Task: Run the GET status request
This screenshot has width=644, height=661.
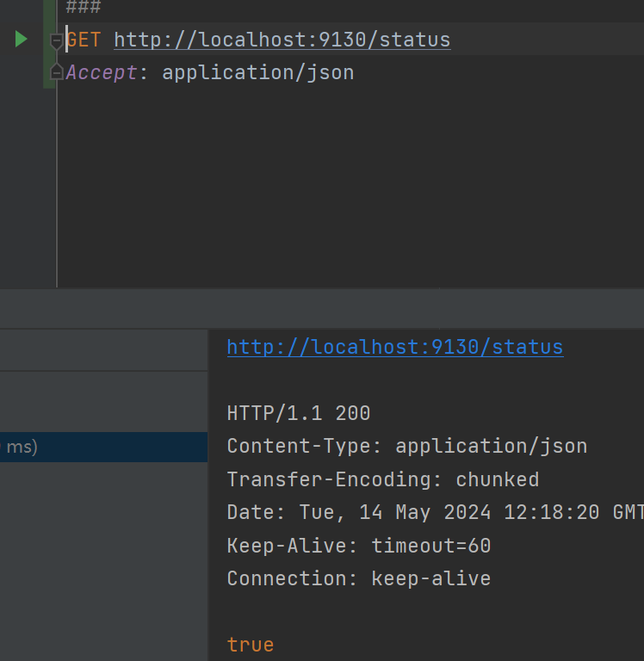Action: click(21, 40)
